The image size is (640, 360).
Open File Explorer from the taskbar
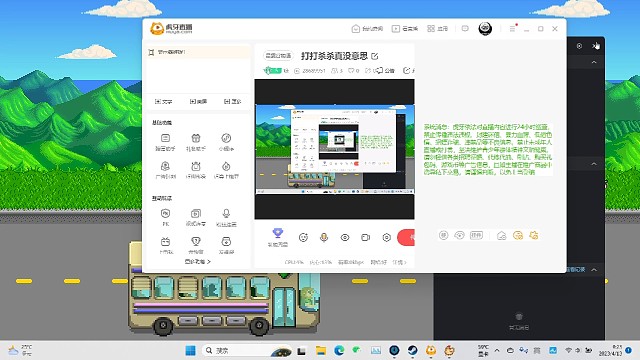[321, 350]
